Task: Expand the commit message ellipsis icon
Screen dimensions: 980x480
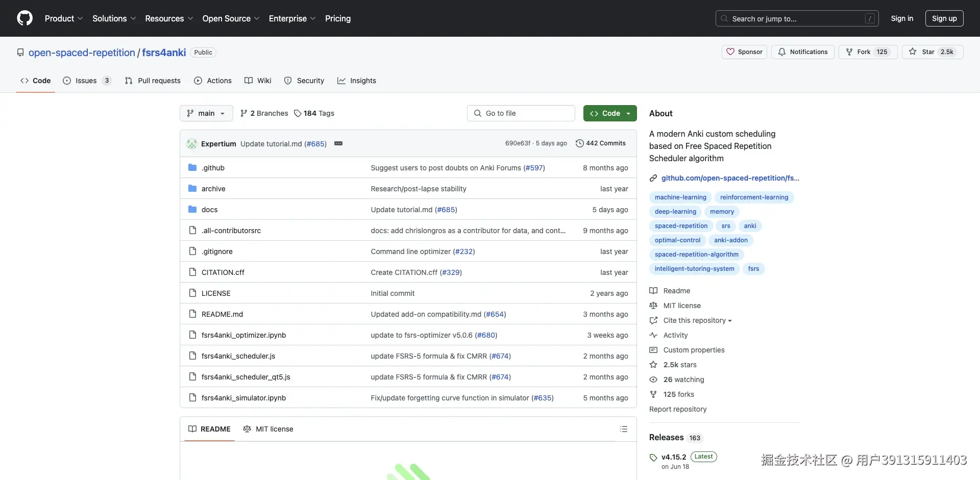Action: click(x=338, y=143)
